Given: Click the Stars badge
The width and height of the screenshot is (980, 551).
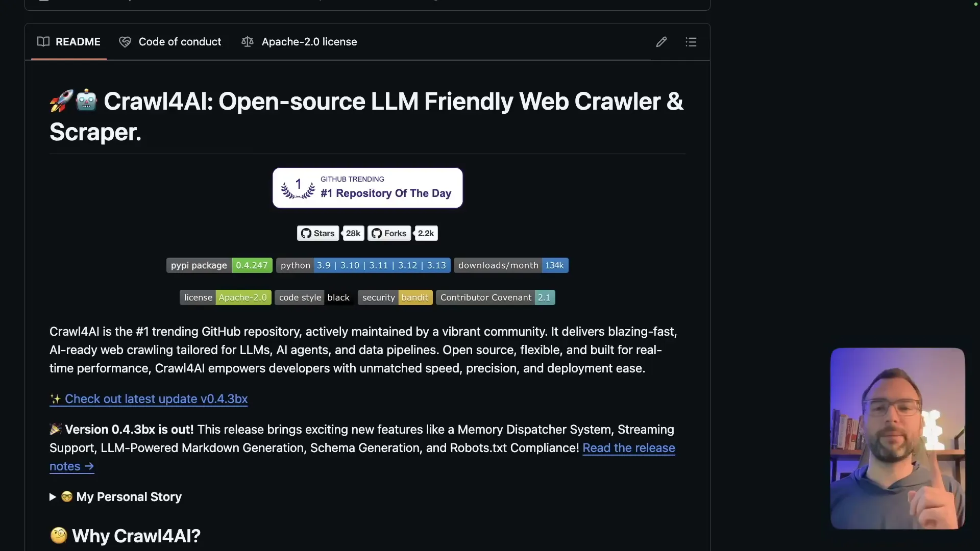Looking at the screenshot, I should tap(318, 233).
